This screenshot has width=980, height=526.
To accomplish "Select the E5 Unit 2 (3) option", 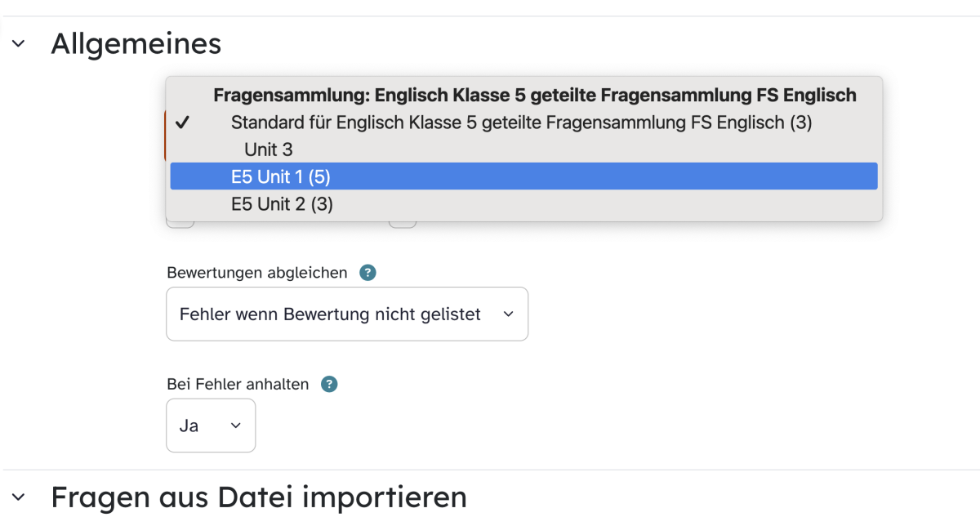I will tap(523, 204).
